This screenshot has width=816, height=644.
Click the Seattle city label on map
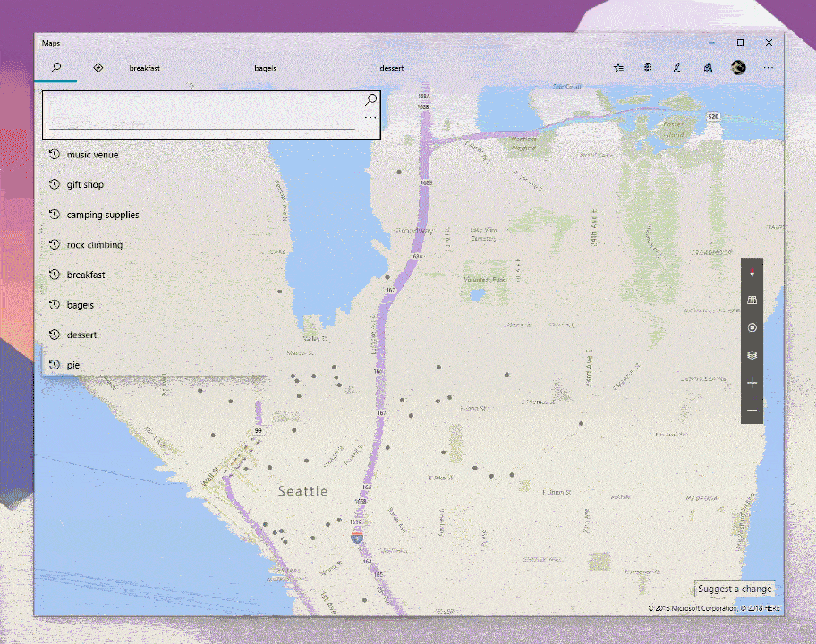tap(303, 491)
